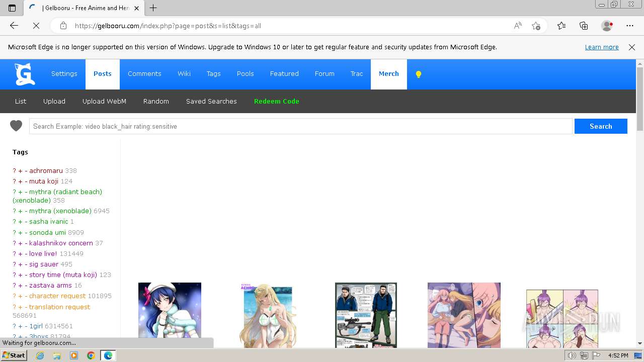This screenshot has width=644, height=362.
Task: Click the sig sauer tag link
Action: (44, 264)
